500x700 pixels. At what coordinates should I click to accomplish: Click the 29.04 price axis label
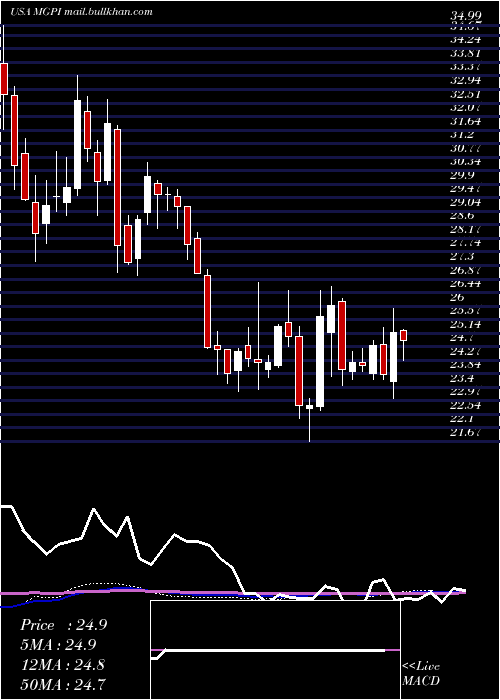[x=464, y=202]
